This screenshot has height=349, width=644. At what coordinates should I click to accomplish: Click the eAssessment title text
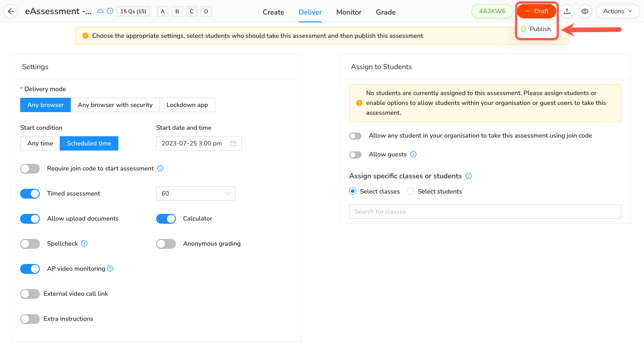coord(58,11)
